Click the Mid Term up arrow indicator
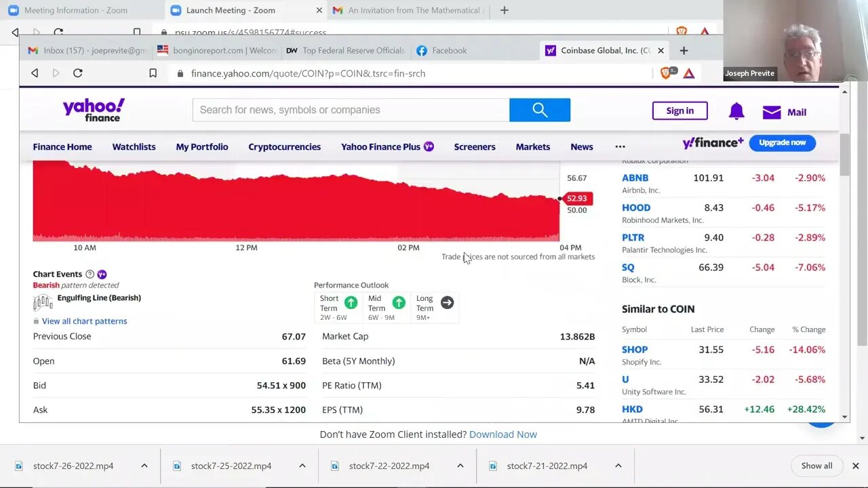Image resolution: width=868 pixels, height=488 pixels. tap(399, 302)
